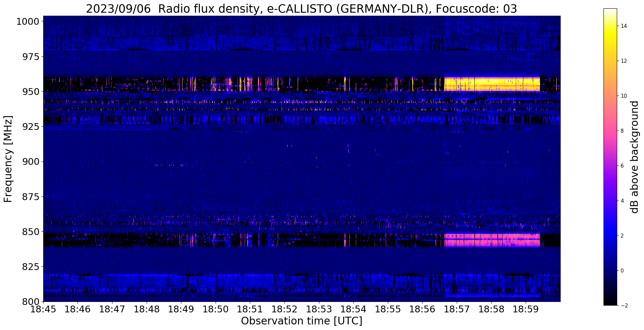This screenshot has width=644, height=330.
Task: Click the pink emission band near 845 MHz
Action: [492, 240]
